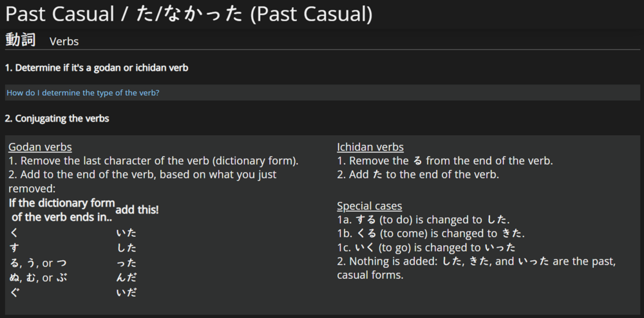Click the 'Past Casual / た/なかった' page title
Viewport: 644px width, 318px height.
pos(189,14)
